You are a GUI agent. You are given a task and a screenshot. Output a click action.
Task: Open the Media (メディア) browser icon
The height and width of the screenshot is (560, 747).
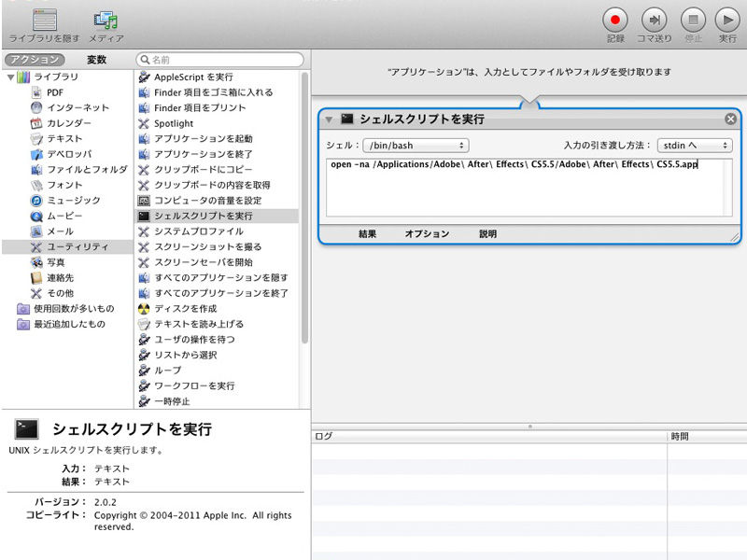click(x=106, y=20)
